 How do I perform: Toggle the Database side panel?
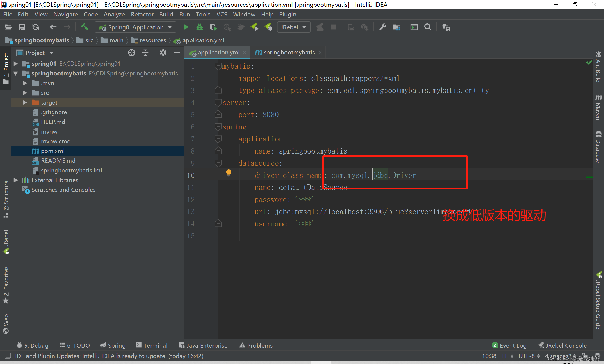pos(599,147)
